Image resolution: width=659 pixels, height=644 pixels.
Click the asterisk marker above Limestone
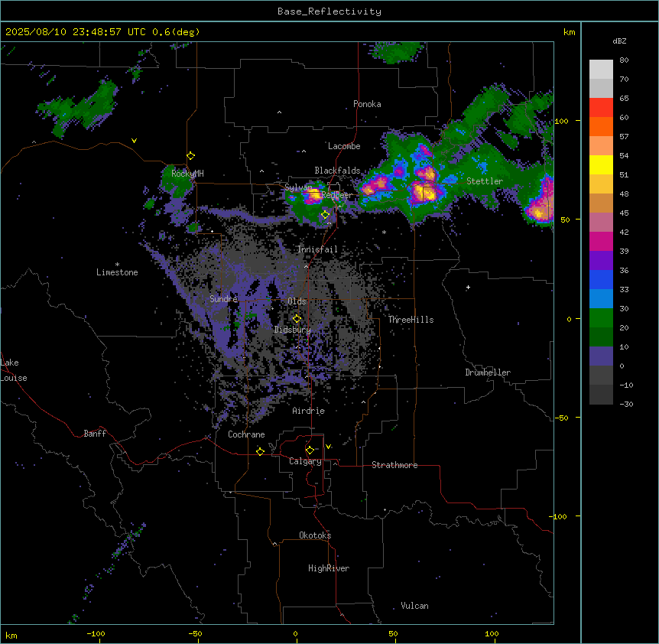coord(117,265)
